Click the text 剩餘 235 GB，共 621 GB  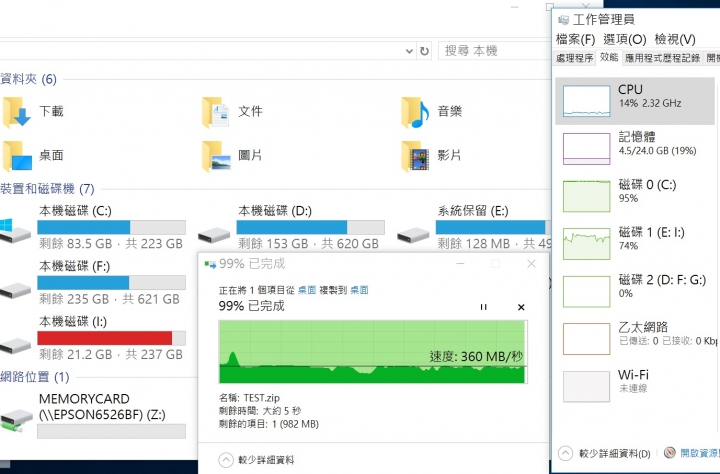coord(109,299)
